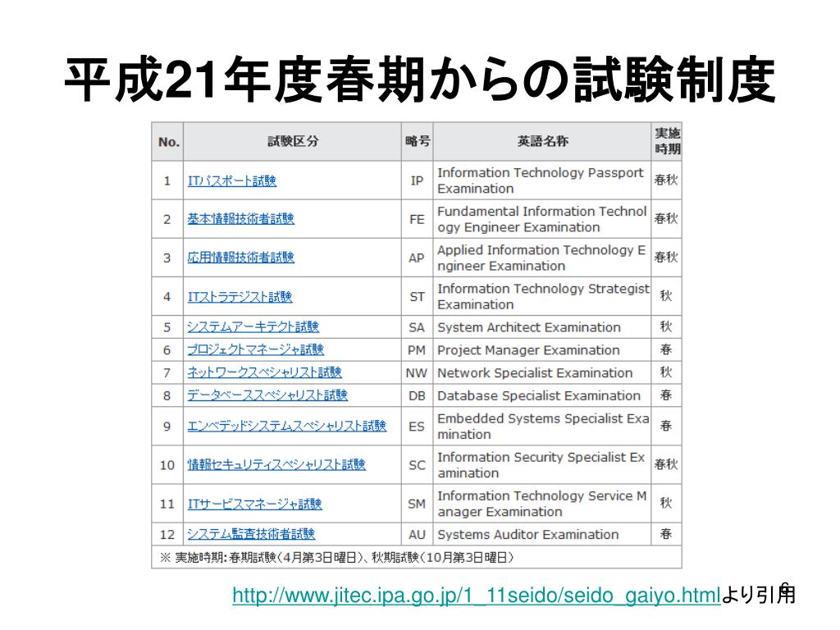This screenshot has width=840, height=630.
Task: Click row number 7 cell
Action: (167, 373)
